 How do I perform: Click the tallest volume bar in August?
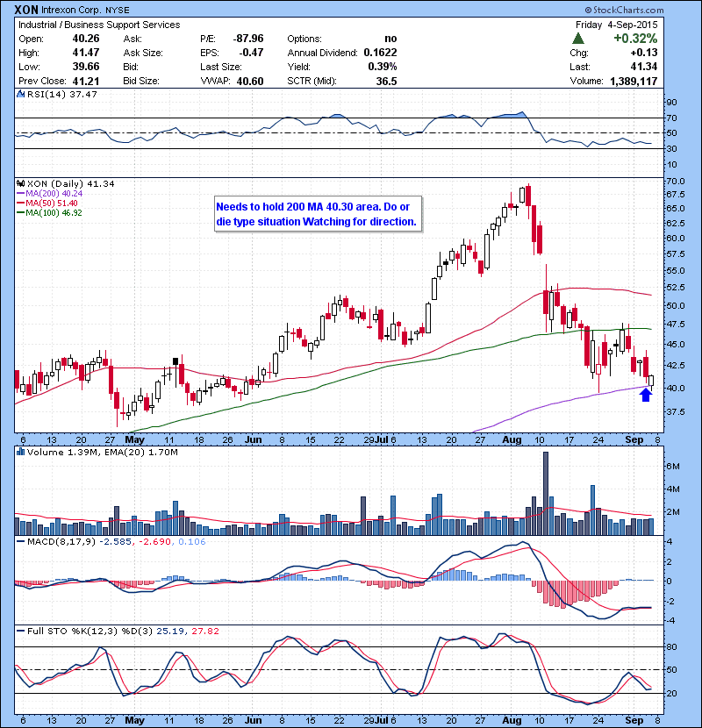(546, 493)
